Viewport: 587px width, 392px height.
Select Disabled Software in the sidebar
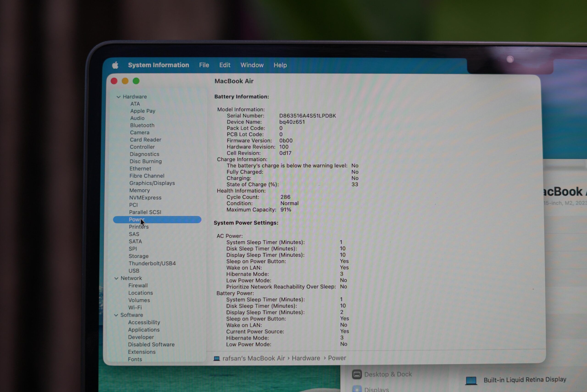151,345
